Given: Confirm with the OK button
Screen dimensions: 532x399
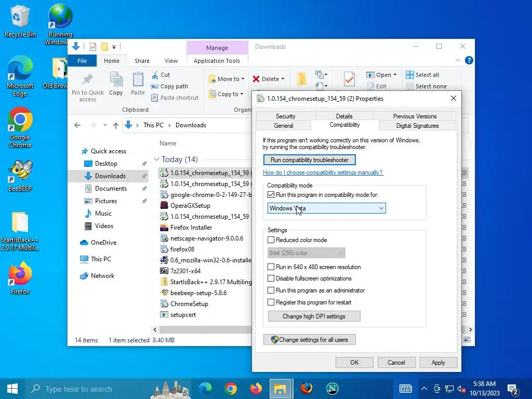Looking at the screenshot, I should point(354,362).
